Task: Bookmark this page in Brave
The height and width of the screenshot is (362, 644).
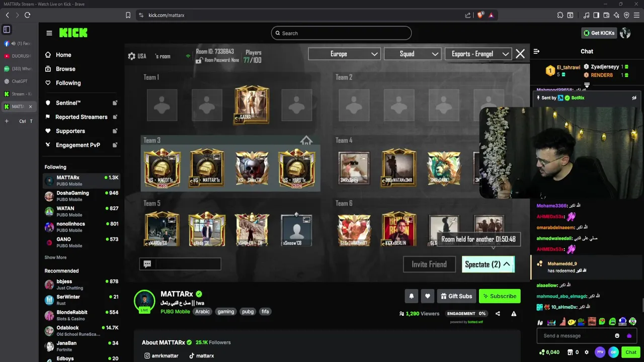Action: coord(128,15)
